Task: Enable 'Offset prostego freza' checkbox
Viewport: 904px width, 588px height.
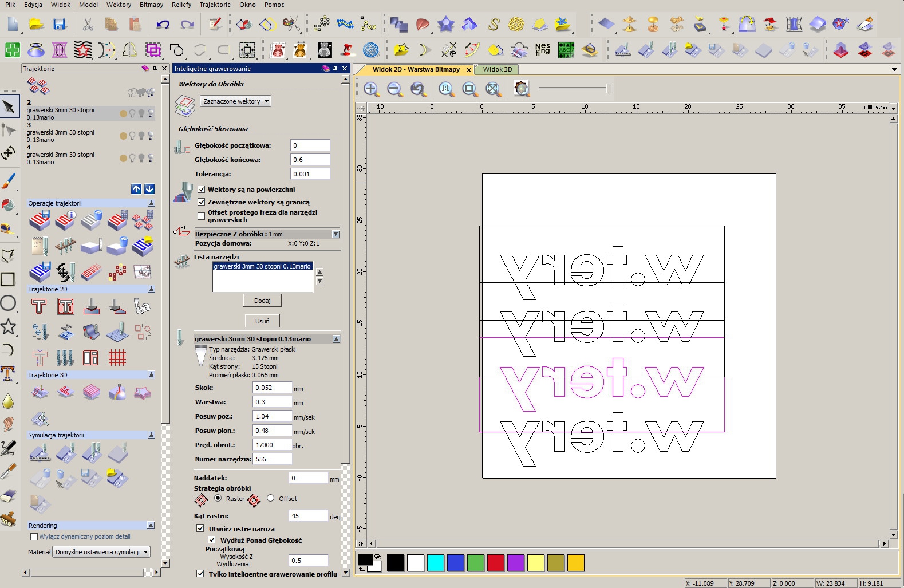Action: coord(202,216)
